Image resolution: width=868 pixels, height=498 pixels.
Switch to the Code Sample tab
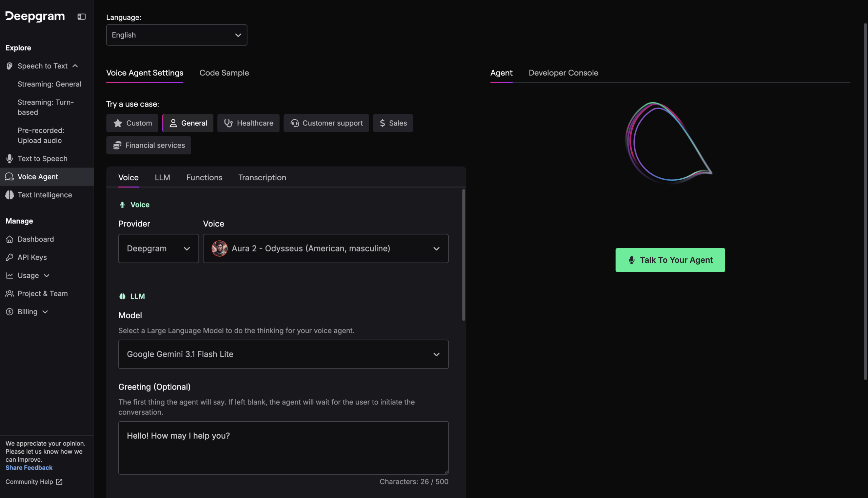coord(224,73)
